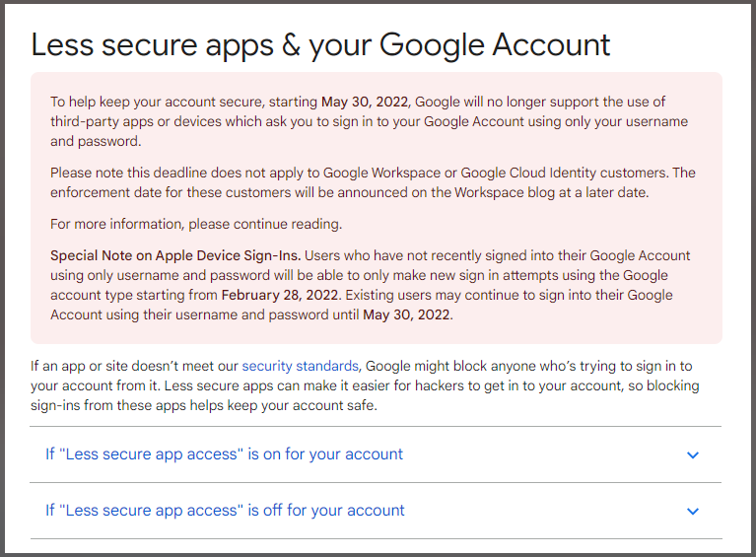
Task: Click the chevron beside the "is off" section
Action: (x=693, y=511)
